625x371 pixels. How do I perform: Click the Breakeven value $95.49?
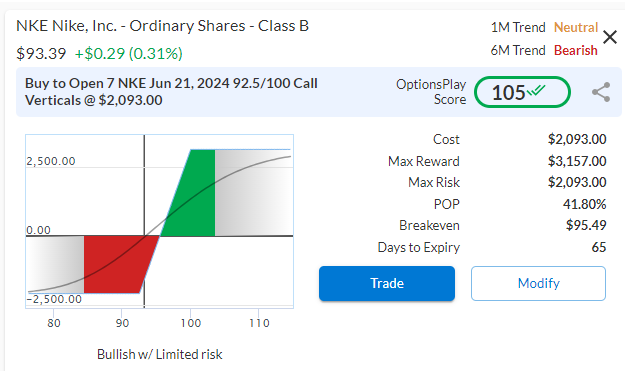coord(586,225)
